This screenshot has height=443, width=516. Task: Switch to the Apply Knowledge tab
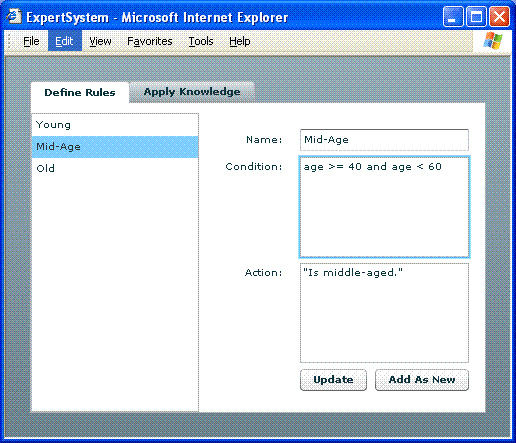(x=192, y=92)
